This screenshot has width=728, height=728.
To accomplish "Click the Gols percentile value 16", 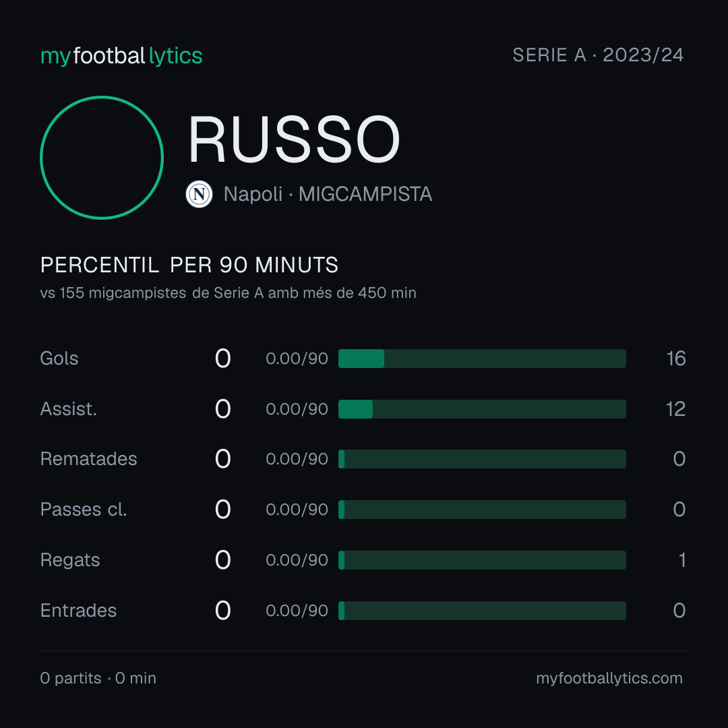I will click(x=676, y=359).
